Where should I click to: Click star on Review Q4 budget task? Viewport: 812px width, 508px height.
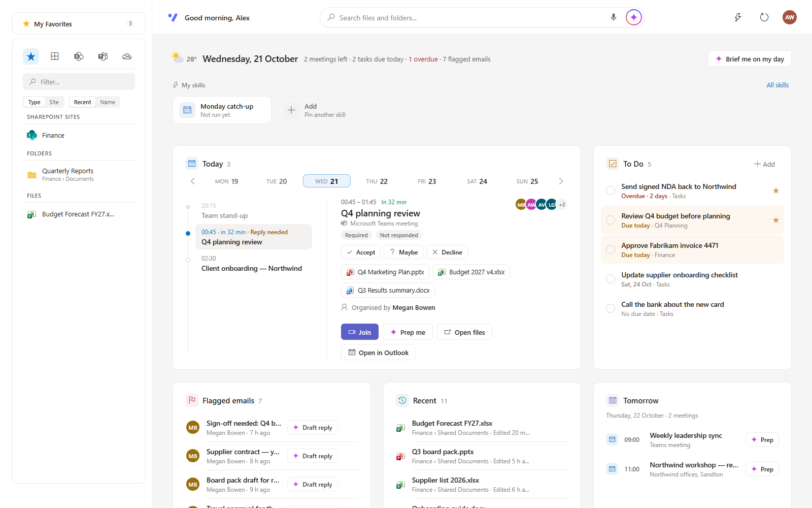coord(775,220)
